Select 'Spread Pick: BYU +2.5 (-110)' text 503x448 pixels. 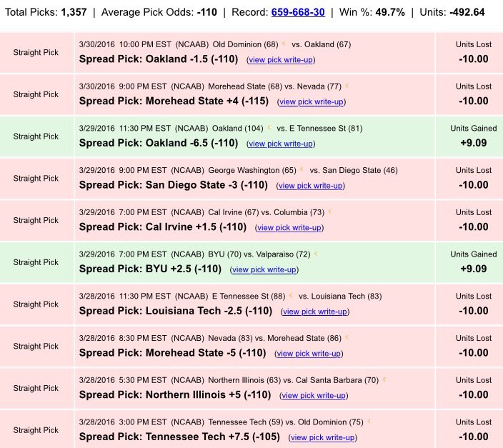coord(150,269)
